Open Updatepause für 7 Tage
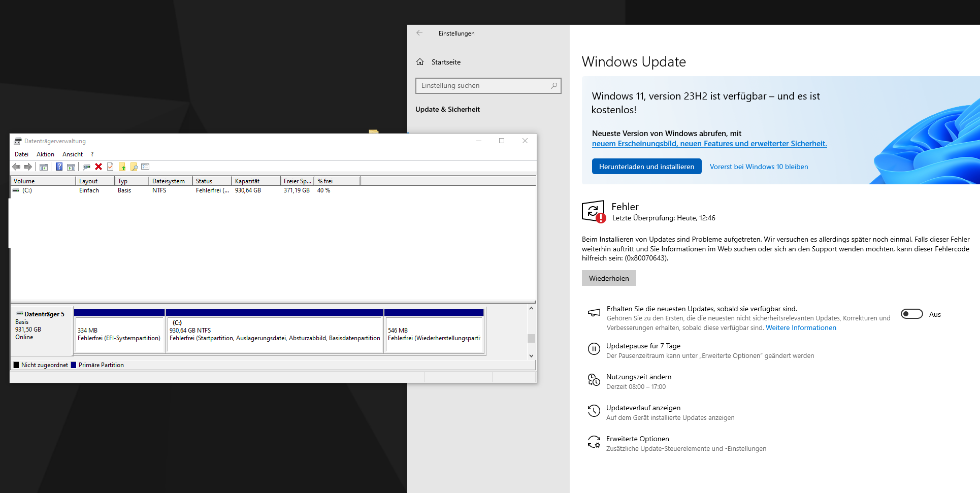 643,346
